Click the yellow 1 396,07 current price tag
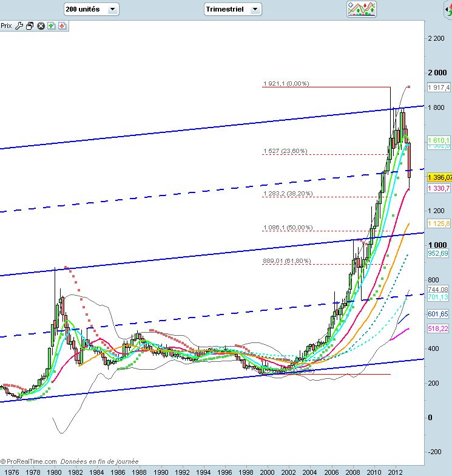Image resolution: width=452 pixels, height=476 pixels. (x=439, y=177)
